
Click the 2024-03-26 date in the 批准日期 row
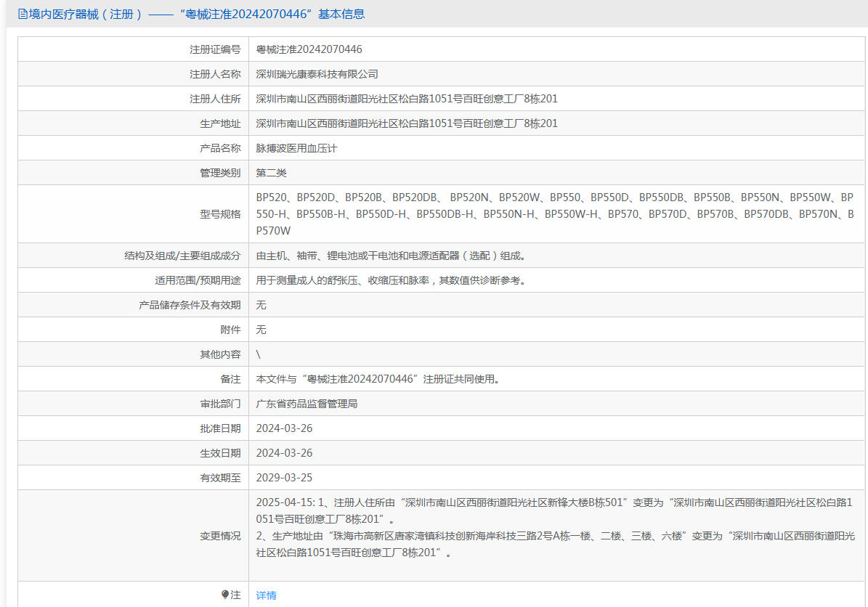coord(284,428)
